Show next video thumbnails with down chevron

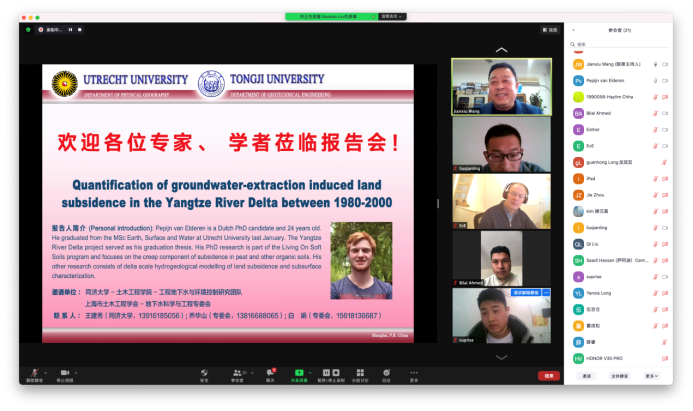[x=501, y=357]
